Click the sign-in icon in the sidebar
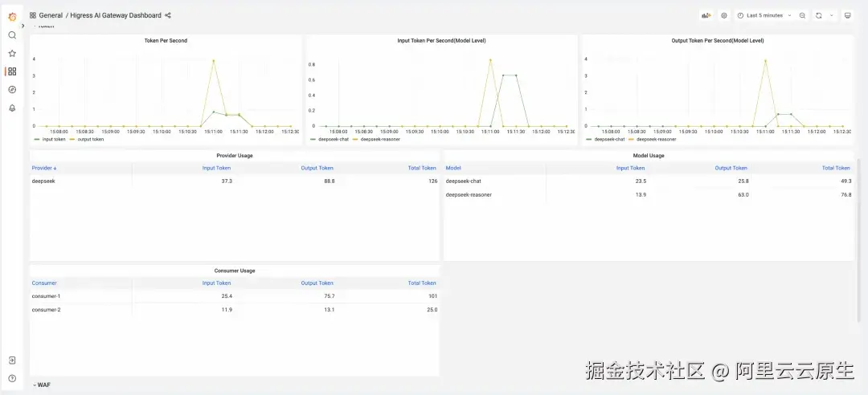868x395 pixels. click(12, 360)
